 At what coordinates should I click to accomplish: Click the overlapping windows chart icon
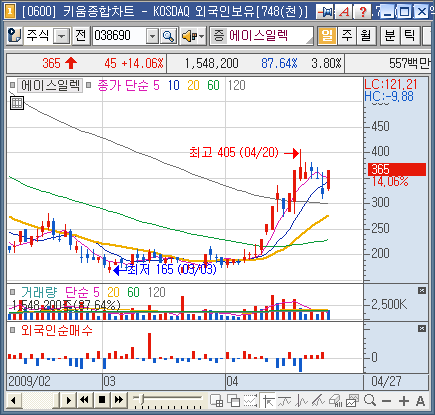[234, 400]
